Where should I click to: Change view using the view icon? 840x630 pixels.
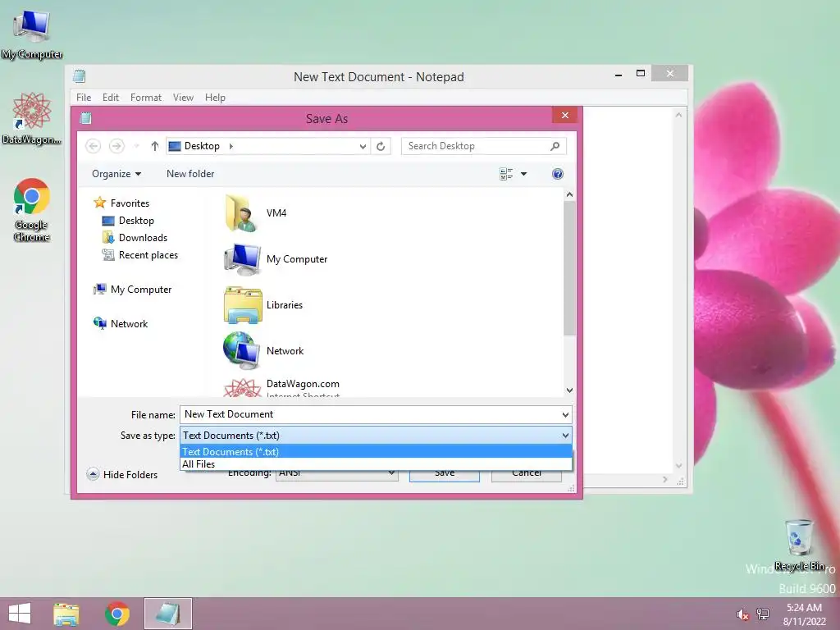tap(506, 174)
